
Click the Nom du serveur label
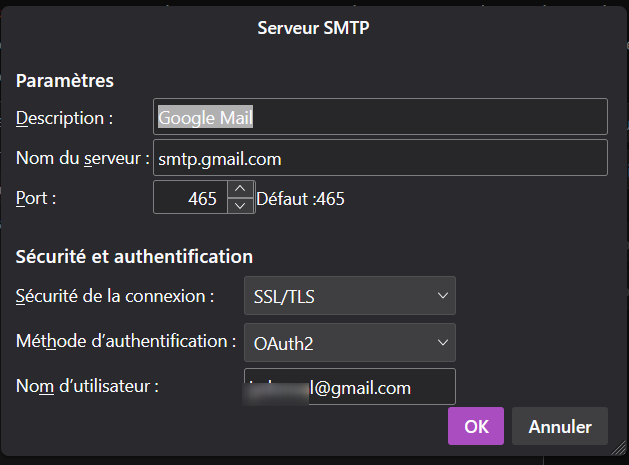83,158
